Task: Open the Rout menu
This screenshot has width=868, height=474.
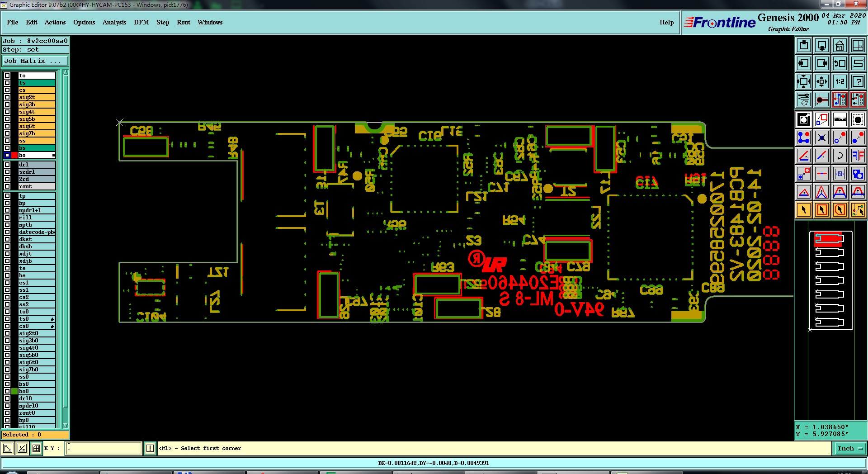Action: tap(184, 22)
